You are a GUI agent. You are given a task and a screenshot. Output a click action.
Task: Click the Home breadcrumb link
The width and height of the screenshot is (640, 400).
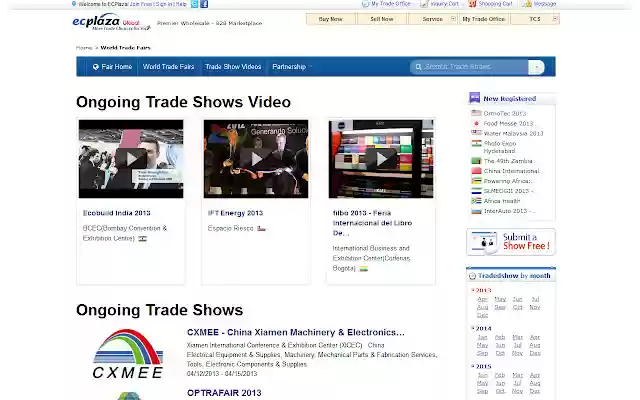pos(84,48)
